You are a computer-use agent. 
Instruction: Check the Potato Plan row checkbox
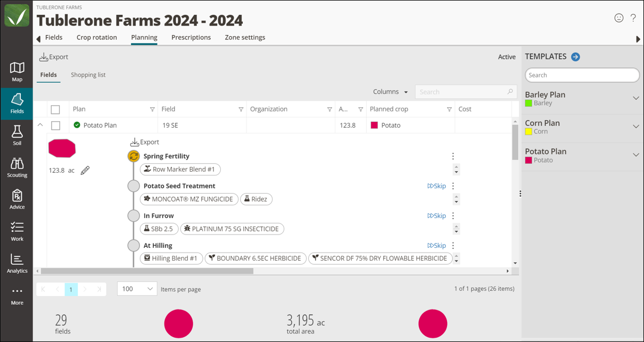[x=55, y=126]
